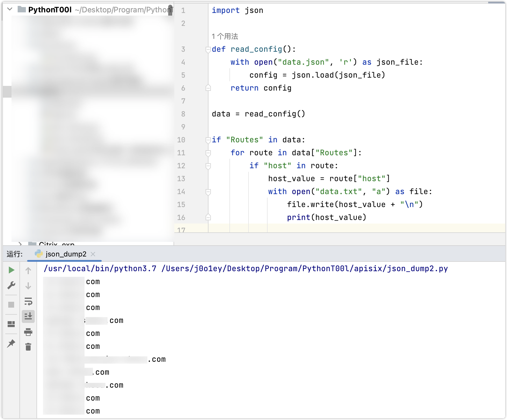Click the restore layout icon

pos(11,324)
